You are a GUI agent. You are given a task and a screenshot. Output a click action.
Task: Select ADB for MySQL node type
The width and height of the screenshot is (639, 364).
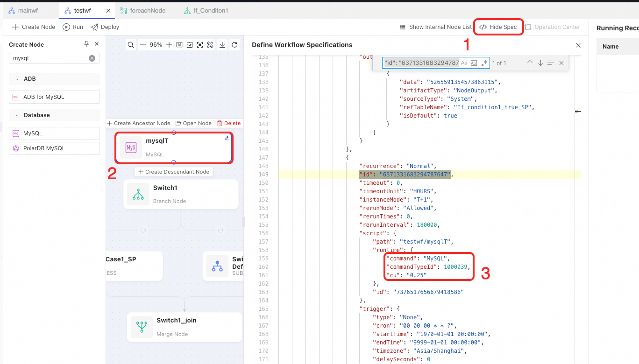55,97
